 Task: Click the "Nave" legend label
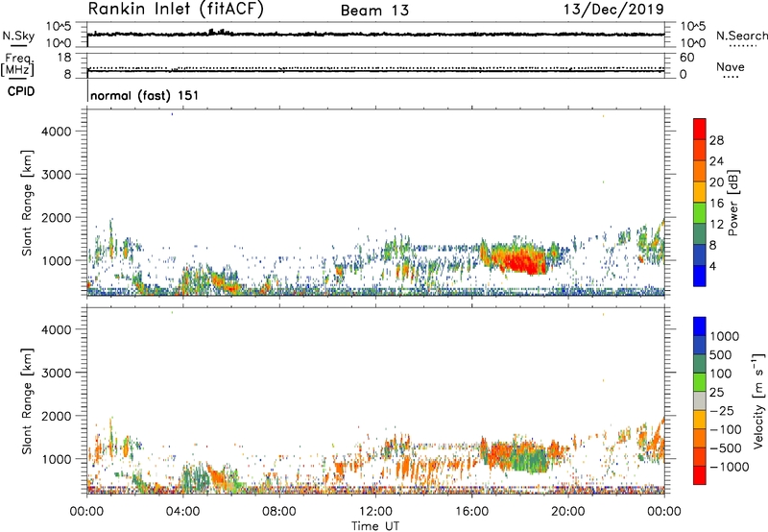coord(731,67)
